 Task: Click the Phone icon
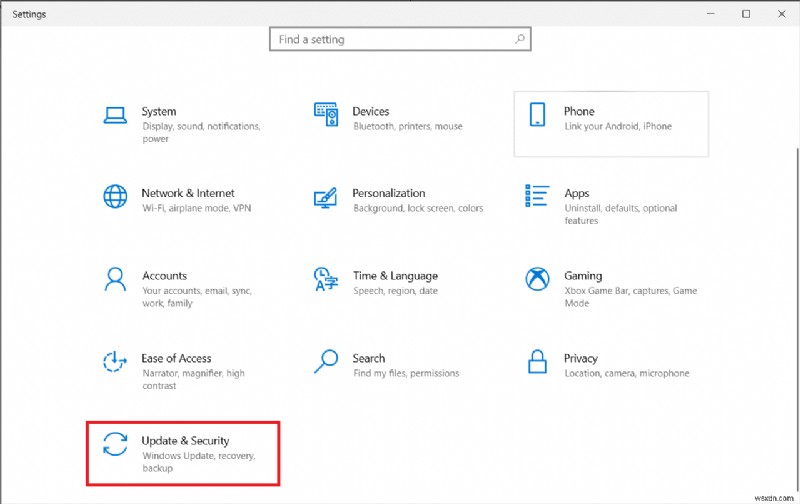(537, 115)
